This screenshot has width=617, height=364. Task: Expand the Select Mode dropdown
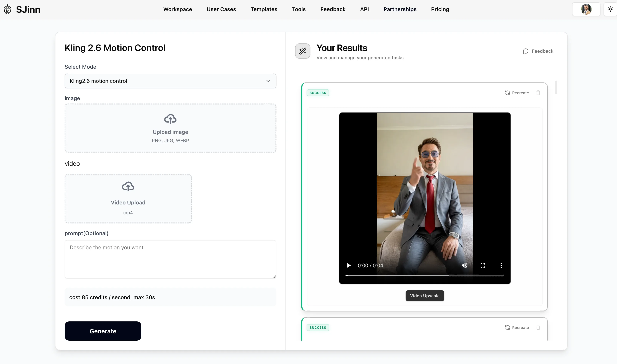(170, 81)
